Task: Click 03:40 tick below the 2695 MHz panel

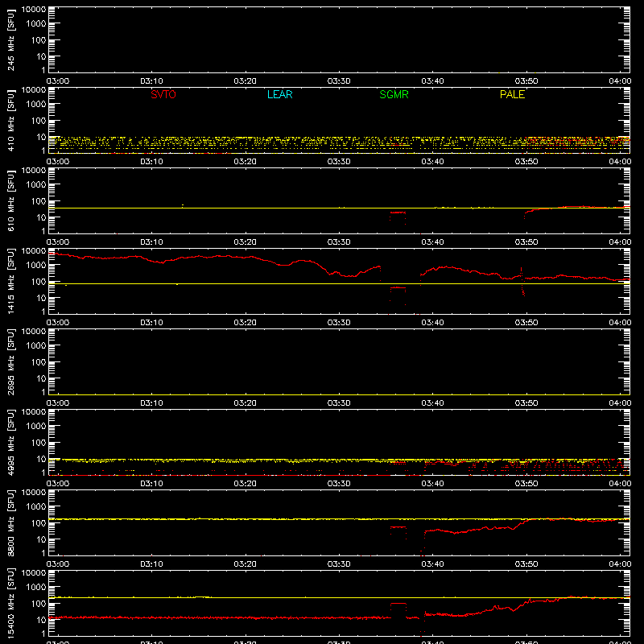Action: pos(432,403)
